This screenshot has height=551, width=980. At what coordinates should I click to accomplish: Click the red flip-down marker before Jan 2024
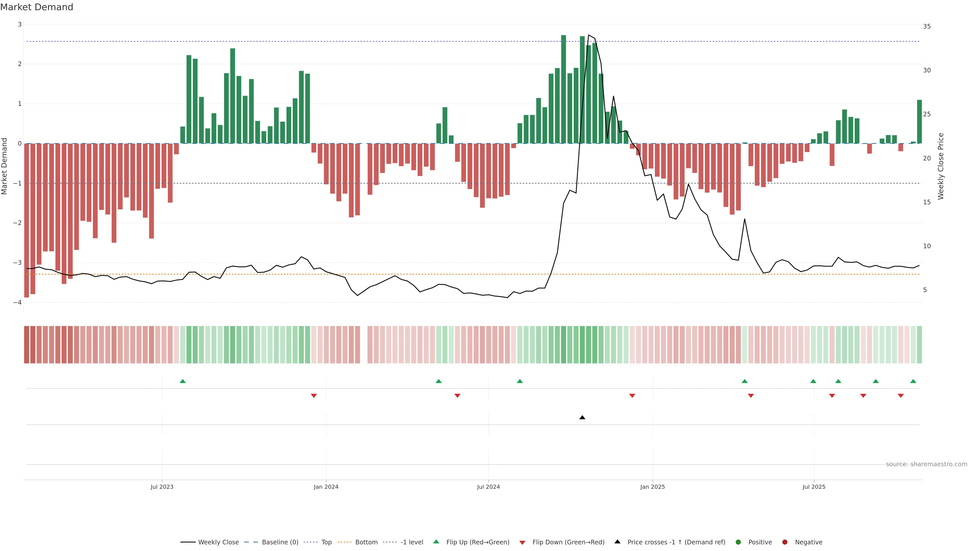click(314, 396)
